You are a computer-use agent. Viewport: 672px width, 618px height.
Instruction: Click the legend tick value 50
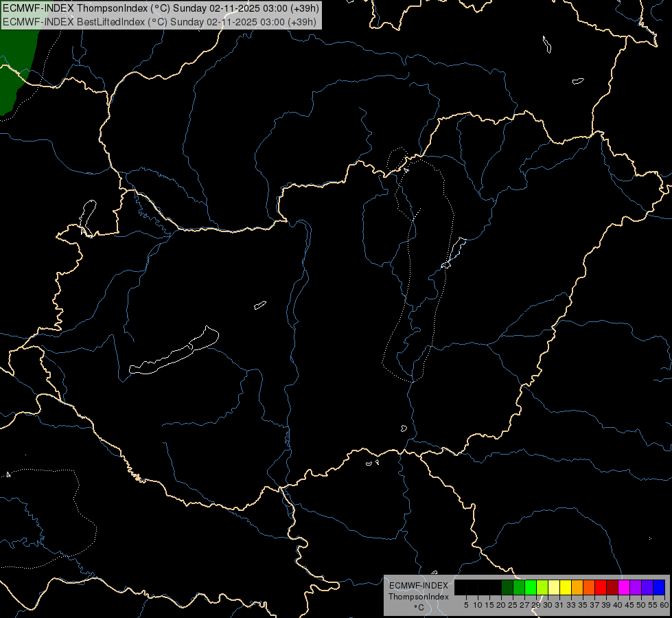tap(641, 605)
